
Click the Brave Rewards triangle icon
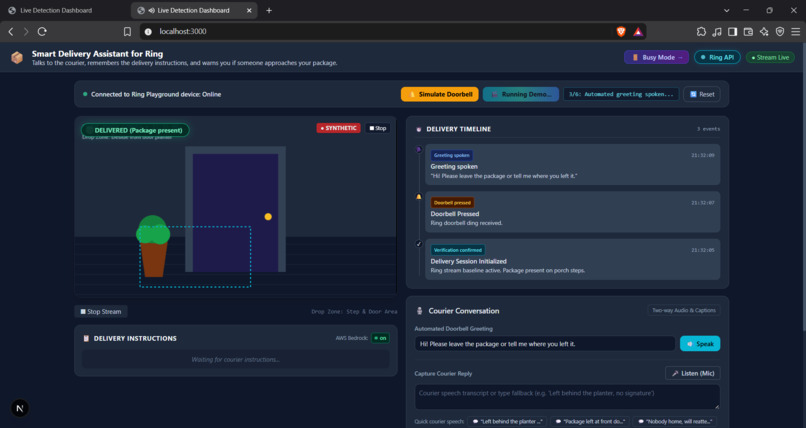(x=638, y=31)
